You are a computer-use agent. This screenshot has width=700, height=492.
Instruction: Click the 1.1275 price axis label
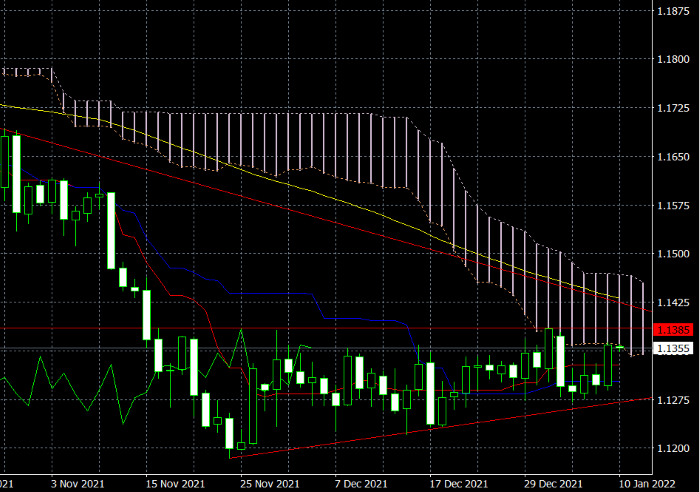pyautogui.click(x=673, y=400)
